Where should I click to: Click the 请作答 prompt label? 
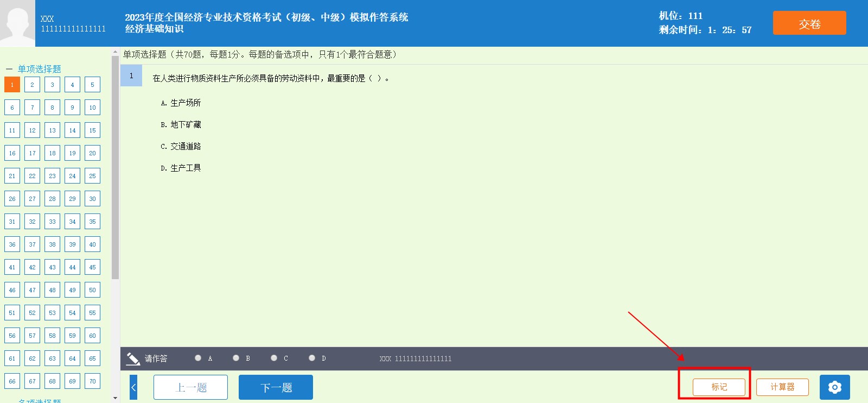156,358
